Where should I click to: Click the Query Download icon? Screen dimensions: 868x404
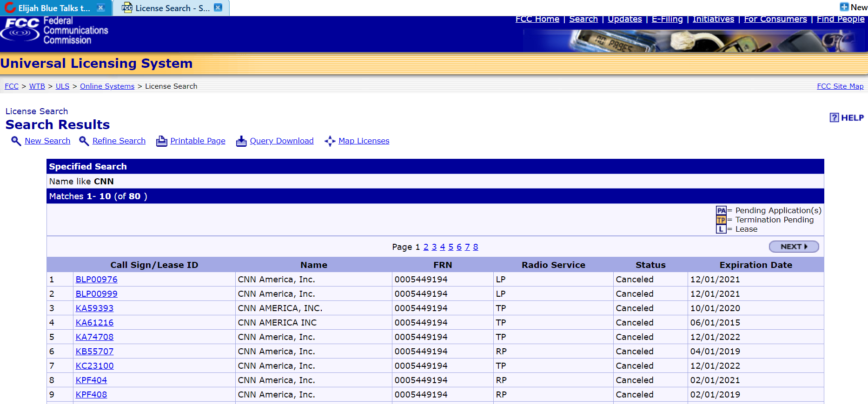click(x=241, y=141)
